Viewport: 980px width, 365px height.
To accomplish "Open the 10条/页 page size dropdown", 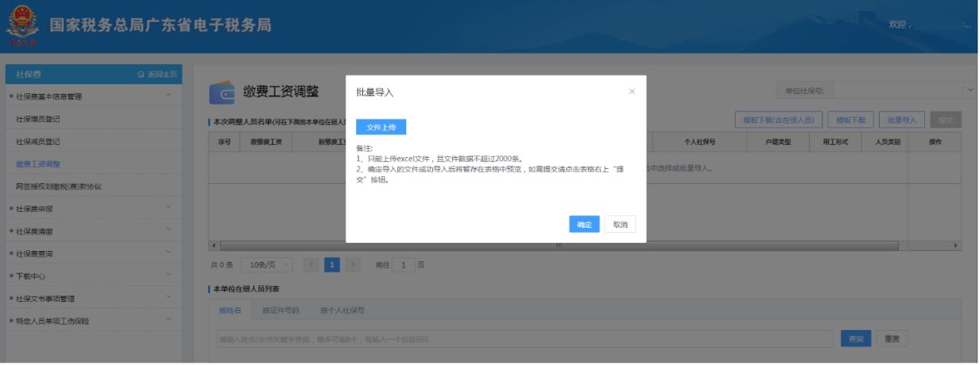I will click(x=267, y=265).
